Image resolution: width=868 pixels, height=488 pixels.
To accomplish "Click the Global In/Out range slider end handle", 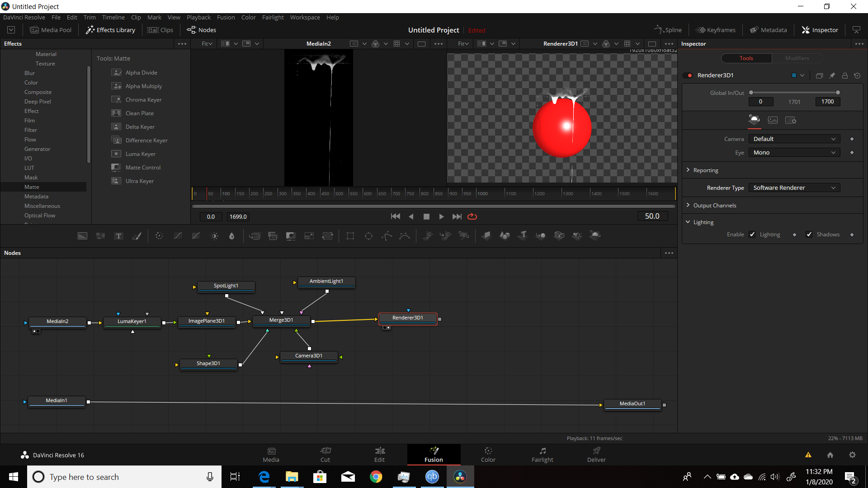I will [838, 92].
